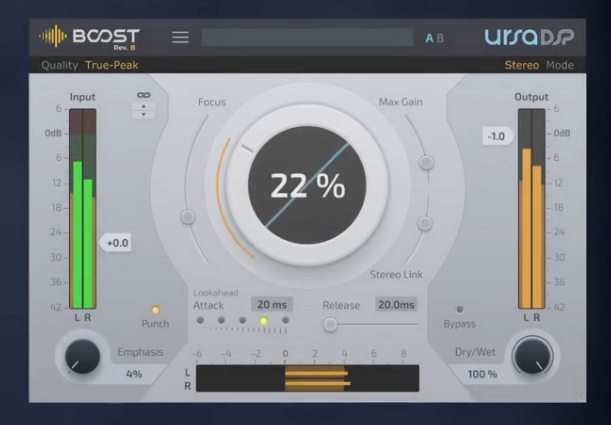611x425 pixels.
Task: Select second Lookahead attack dot
Action: click(221, 320)
